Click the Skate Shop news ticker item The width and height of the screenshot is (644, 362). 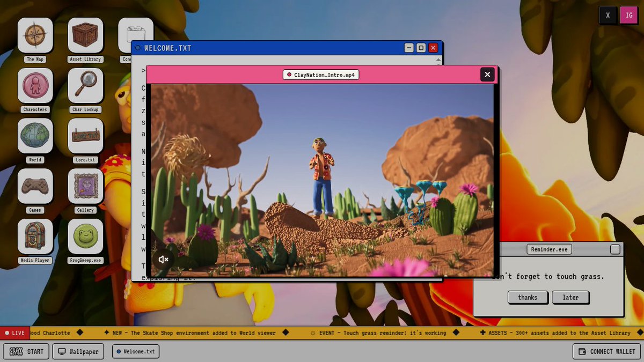click(189, 333)
